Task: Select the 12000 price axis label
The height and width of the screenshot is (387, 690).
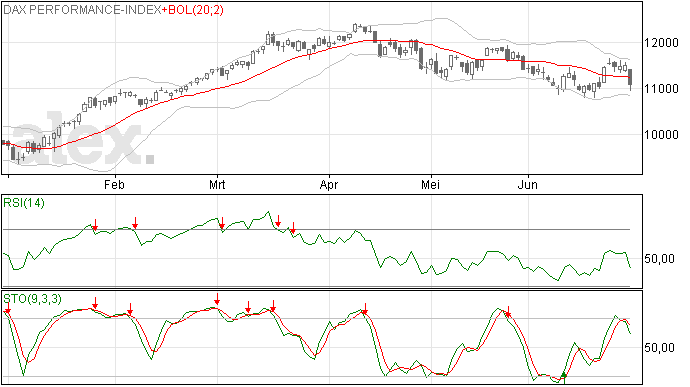Action: coord(661,43)
